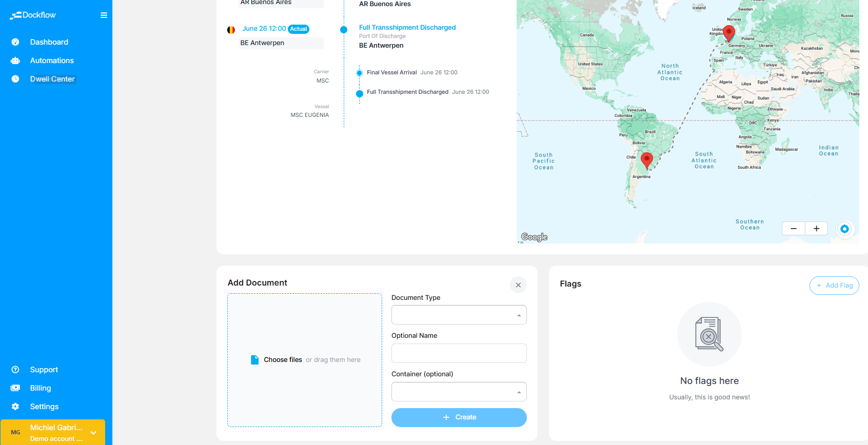Click the Support question mark icon
Image resolution: width=868 pixels, height=445 pixels.
tap(15, 370)
